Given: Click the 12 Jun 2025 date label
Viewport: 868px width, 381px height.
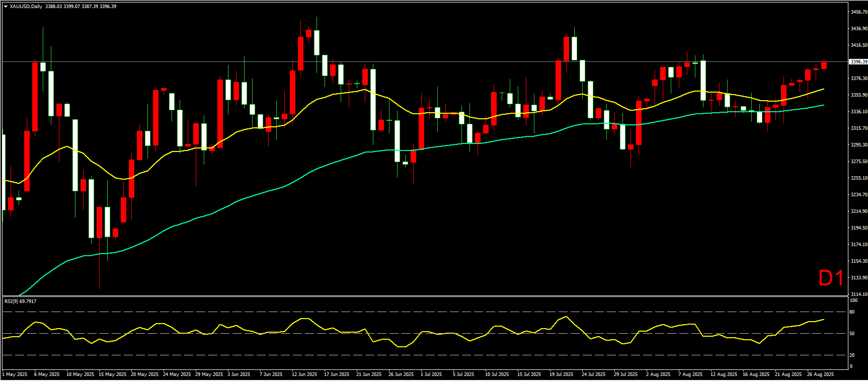Looking at the screenshot, I should 304,374.
